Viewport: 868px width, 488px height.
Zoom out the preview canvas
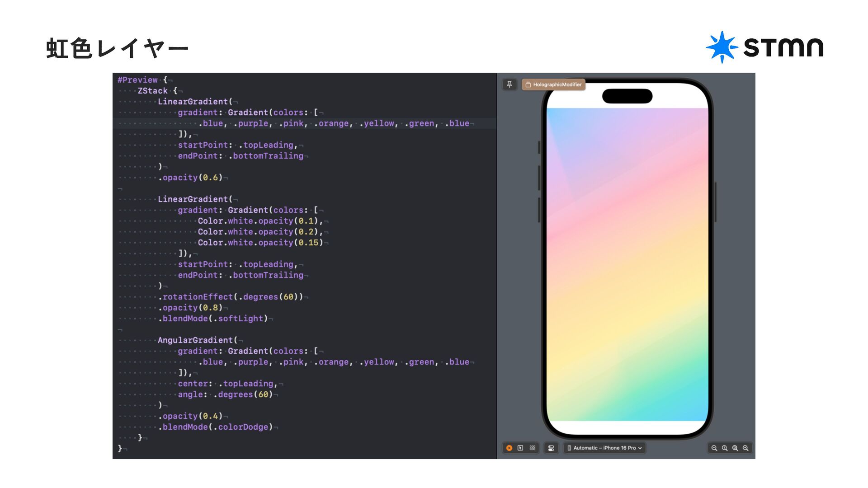[714, 448]
